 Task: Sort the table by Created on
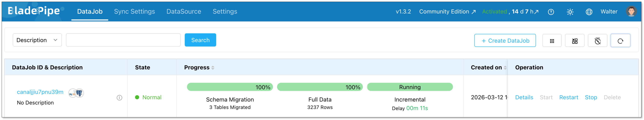point(505,68)
